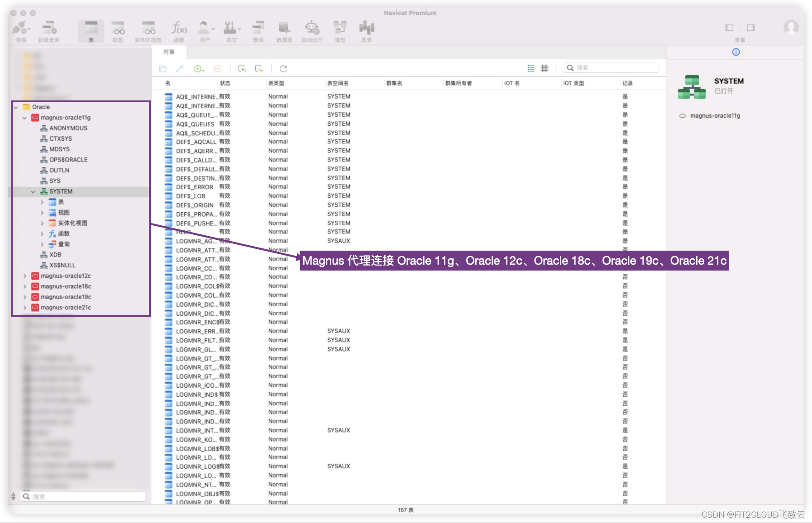Open the 模型 (Model) toolbar item

tap(340, 31)
